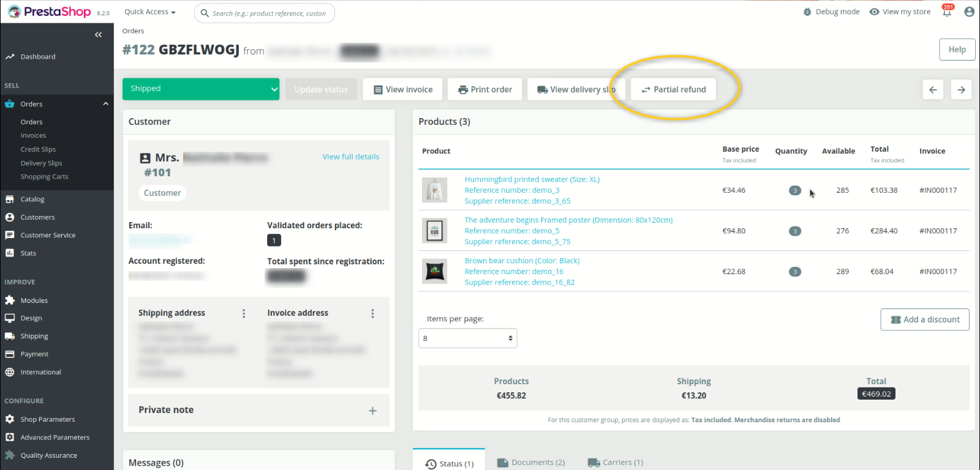Expand Private note with plus icon
980x470 pixels.
(372, 411)
